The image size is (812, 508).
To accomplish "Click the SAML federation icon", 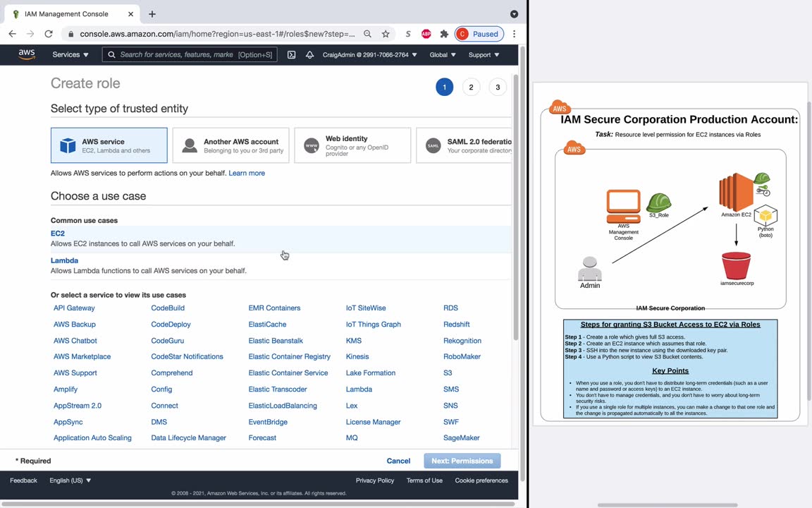I will click(x=433, y=145).
